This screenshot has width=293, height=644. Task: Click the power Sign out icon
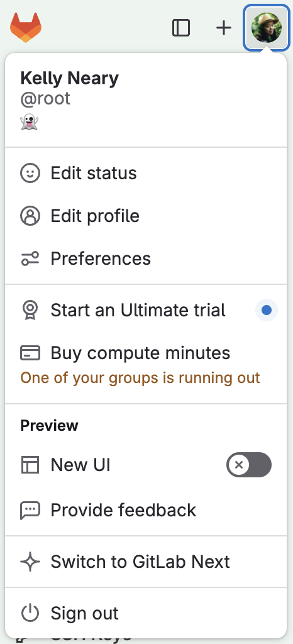(x=30, y=613)
